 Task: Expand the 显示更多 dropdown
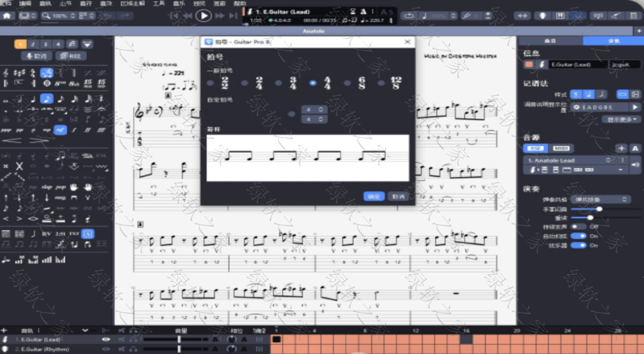[x=622, y=119]
